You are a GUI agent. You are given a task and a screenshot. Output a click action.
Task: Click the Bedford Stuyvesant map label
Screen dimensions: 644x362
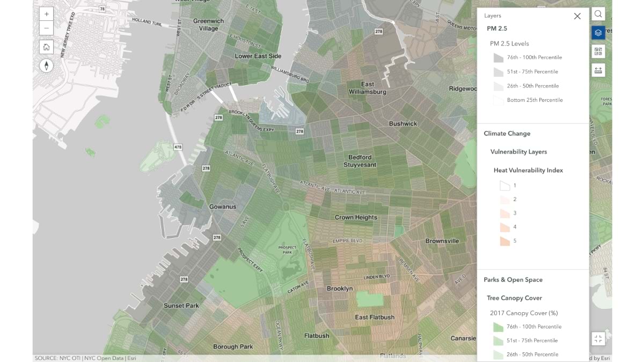point(360,161)
